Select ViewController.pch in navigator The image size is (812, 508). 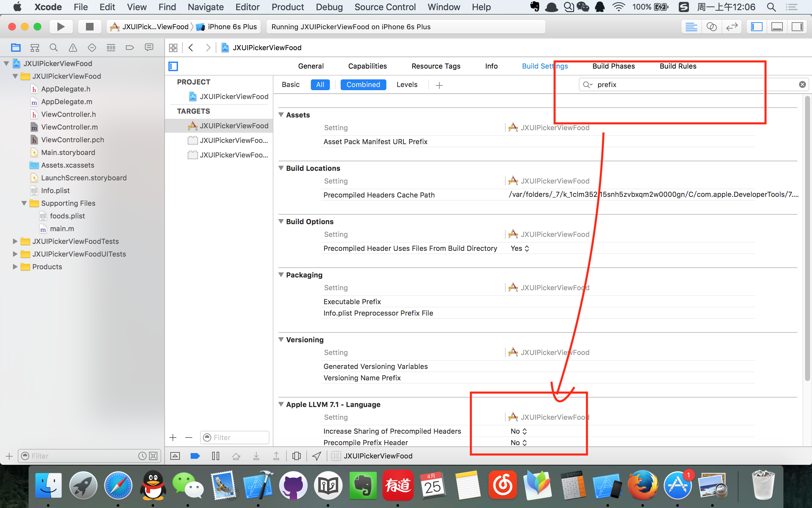(x=72, y=140)
